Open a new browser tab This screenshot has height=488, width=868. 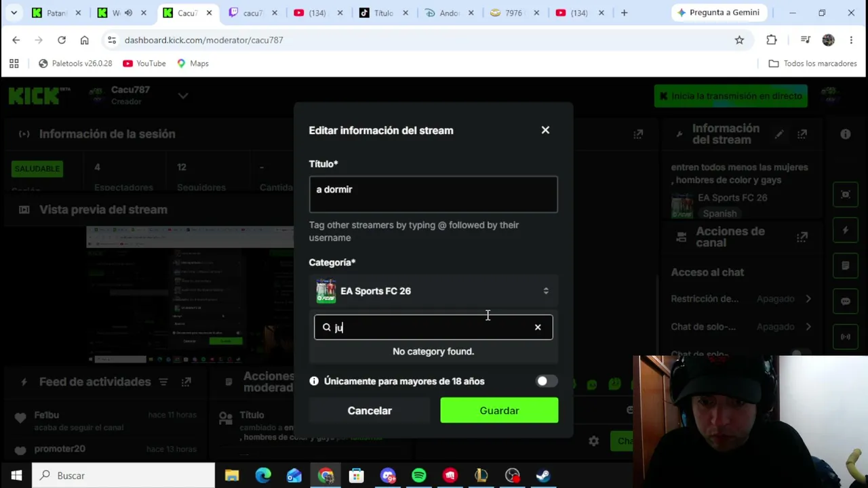pyautogui.click(x=624, y=13)
